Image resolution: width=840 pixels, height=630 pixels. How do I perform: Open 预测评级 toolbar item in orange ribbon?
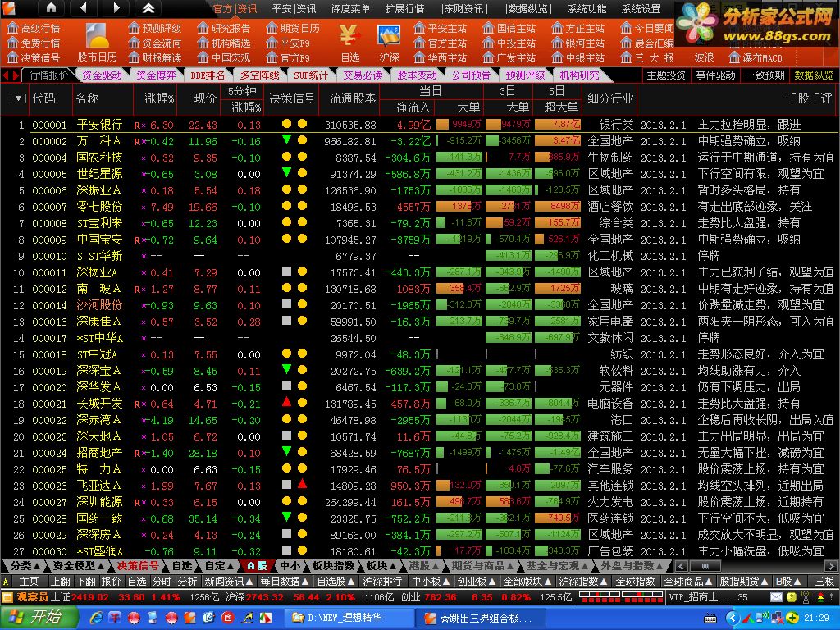155,28
